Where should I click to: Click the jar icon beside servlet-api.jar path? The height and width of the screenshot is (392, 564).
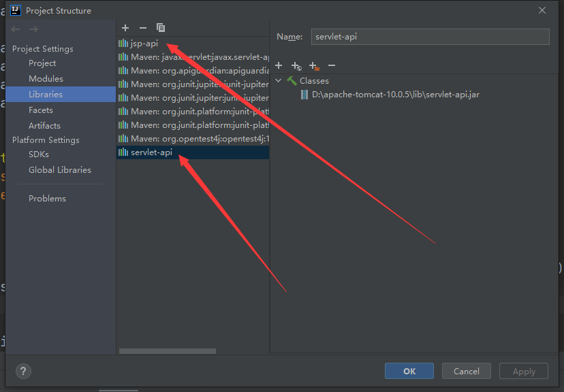point(304,95)
